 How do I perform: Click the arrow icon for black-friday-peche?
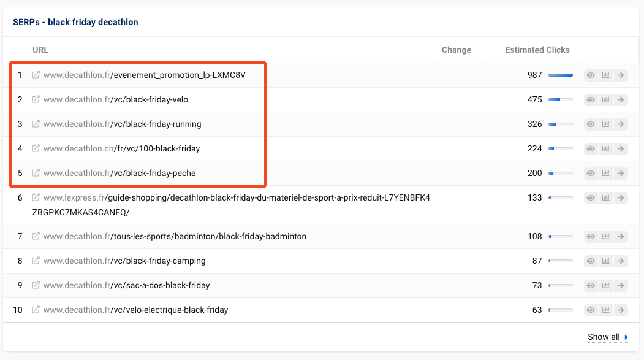tap(621, 174)
